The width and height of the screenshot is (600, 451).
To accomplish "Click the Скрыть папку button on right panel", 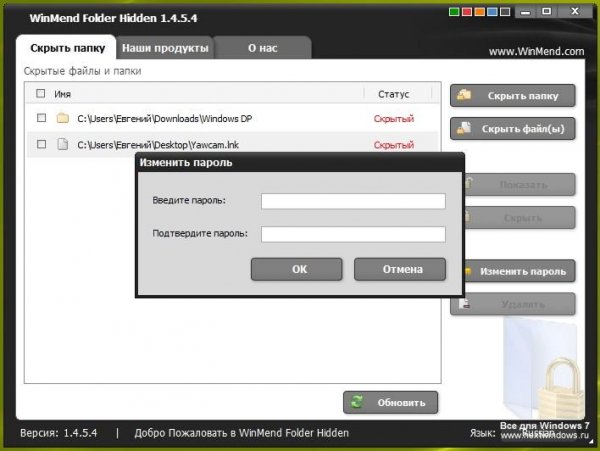I will pyautogui.click(x=513, y=96).
